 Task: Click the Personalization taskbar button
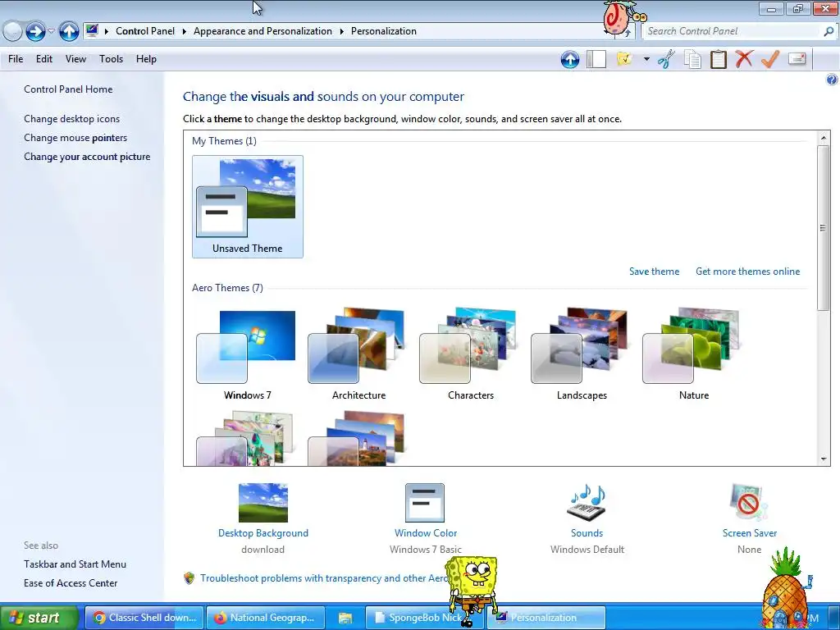pyautogui.click(x=546, y=618)
